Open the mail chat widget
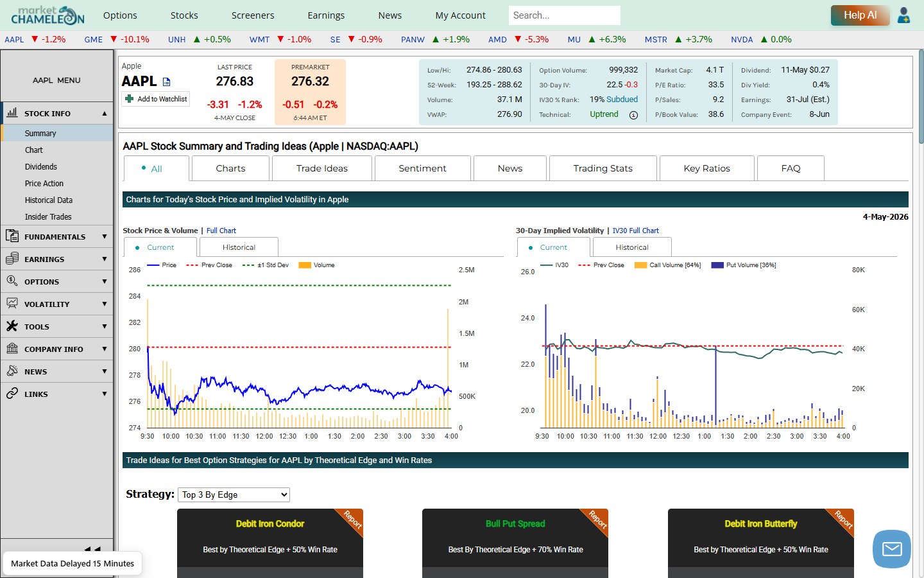 (892, 549)
